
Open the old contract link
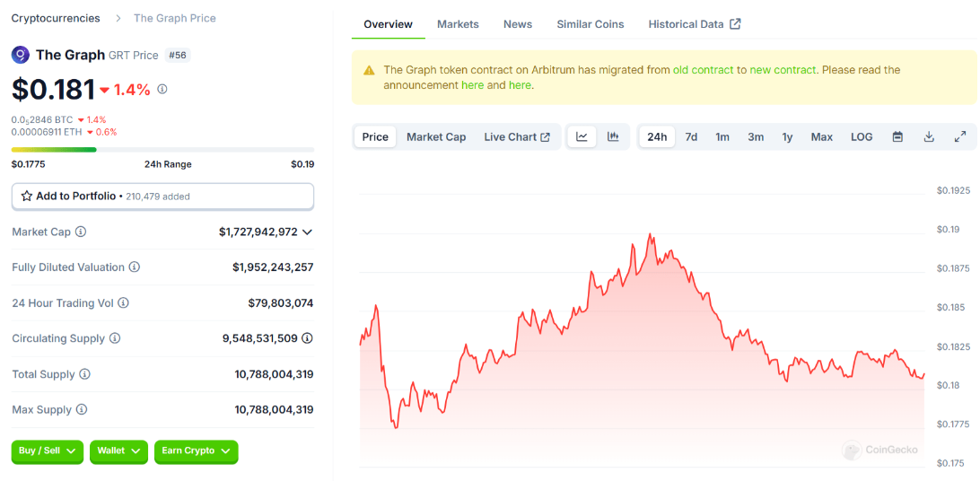(x=703, y=70)
